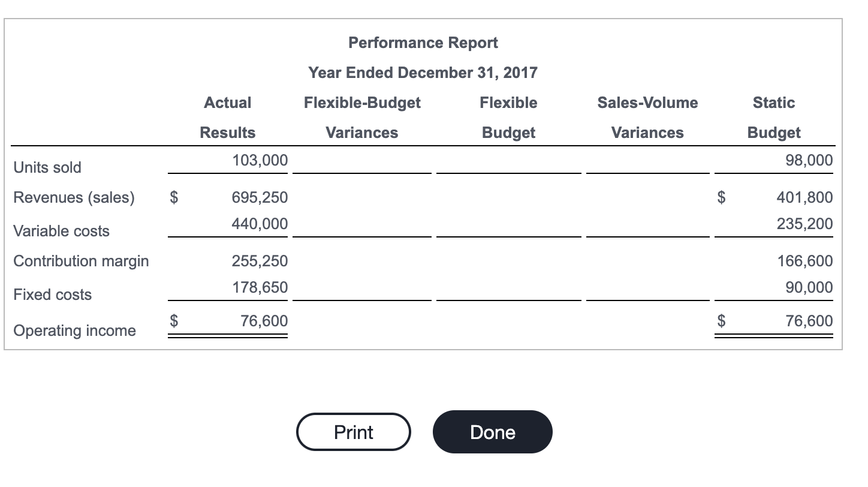Viewport: 868px width, 487px height.
Task: Select the Fixed costs row label
Action: click(53, 294)
